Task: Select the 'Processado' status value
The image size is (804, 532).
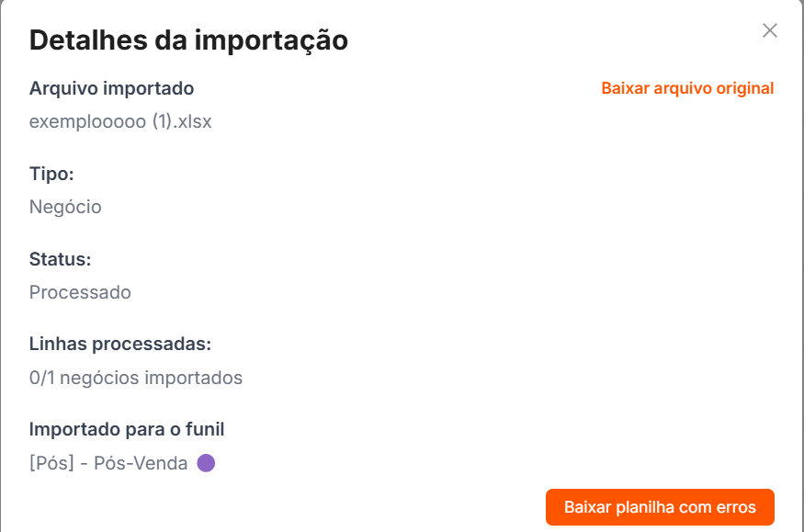Action: pyautogui.click(x=80, y=292)
